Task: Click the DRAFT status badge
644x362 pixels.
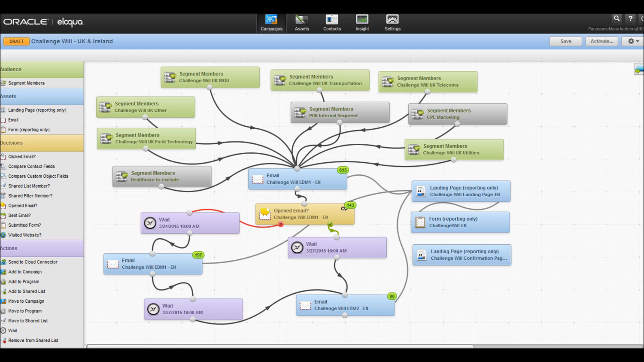Action: (16, 41)
